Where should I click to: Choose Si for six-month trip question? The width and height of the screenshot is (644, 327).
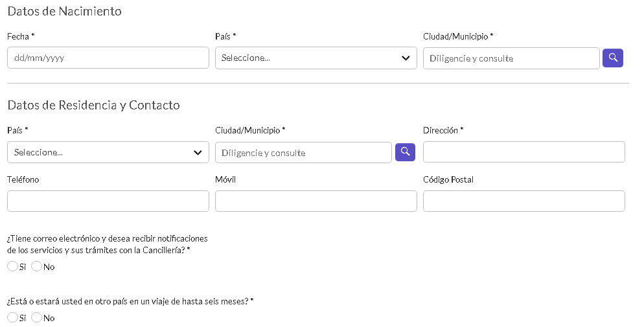(x=12, y=317)
